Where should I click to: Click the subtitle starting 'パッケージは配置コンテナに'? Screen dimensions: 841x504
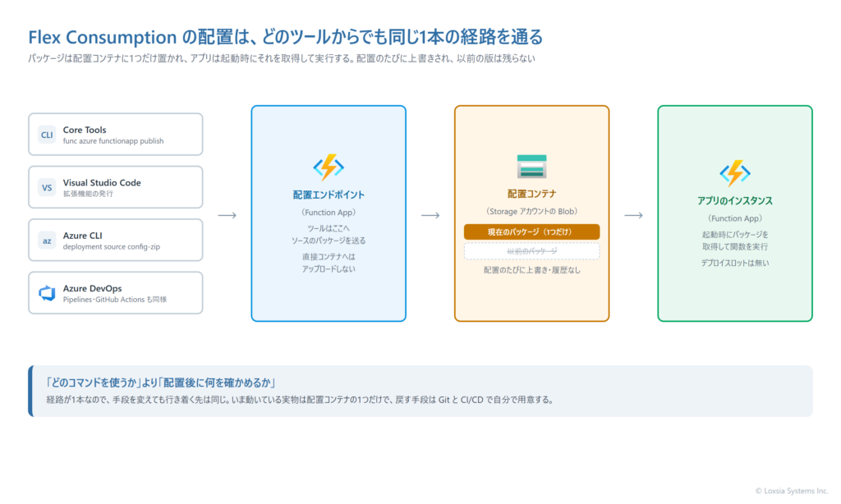pos(282,58)
